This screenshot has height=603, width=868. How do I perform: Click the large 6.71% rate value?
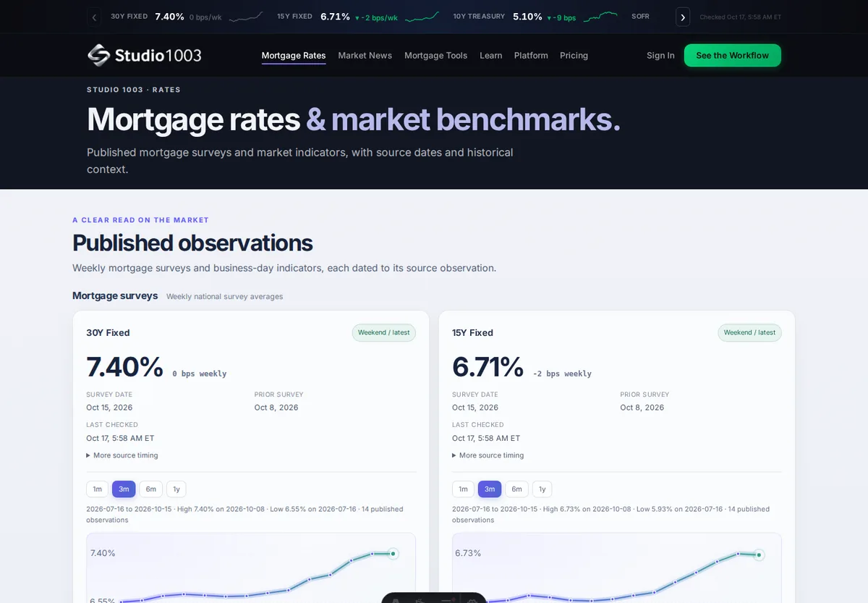488,367
